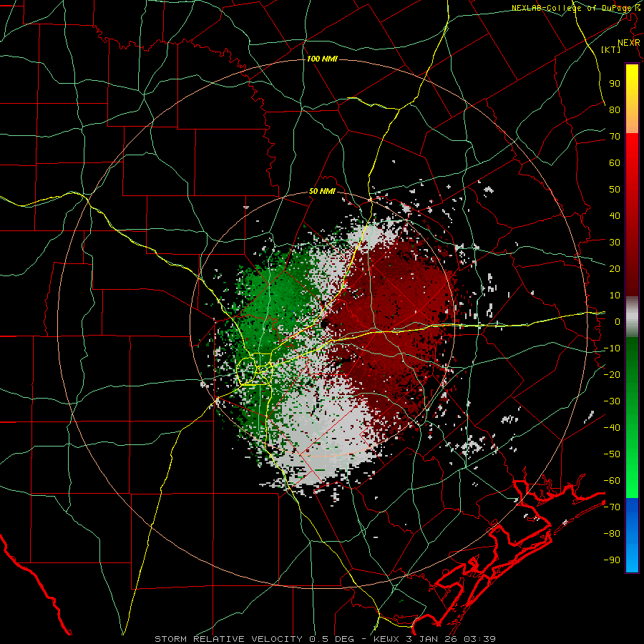Viewport: 644px width, 644px height.
Task: Click the -70 value on velocity scale
Action: click(x=612, y=507)
